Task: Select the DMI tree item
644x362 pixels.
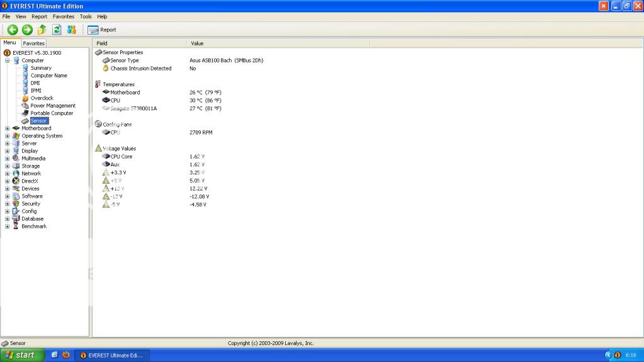Action: tap(35, 83)
